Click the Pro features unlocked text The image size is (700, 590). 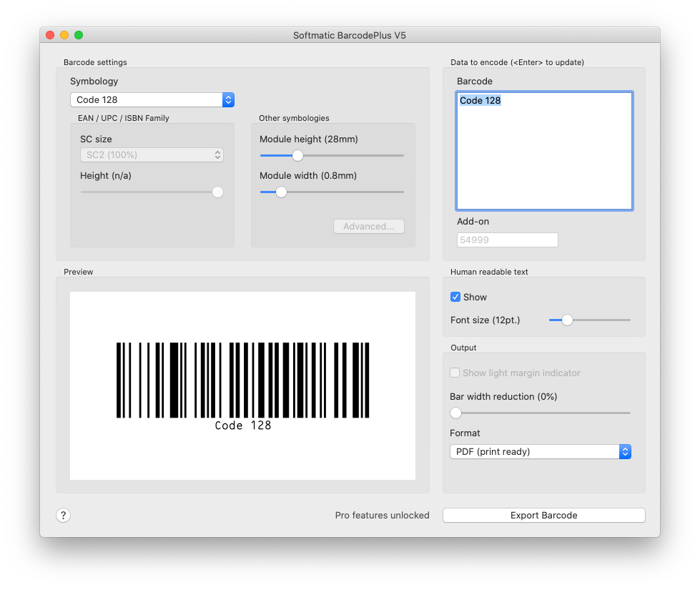(382, 516)
